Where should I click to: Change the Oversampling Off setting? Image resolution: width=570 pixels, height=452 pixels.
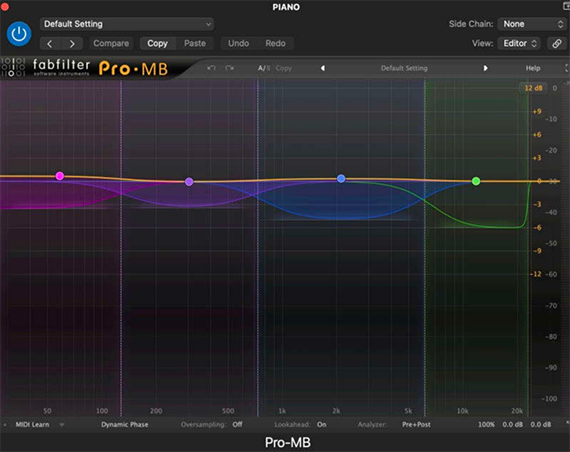237,424
